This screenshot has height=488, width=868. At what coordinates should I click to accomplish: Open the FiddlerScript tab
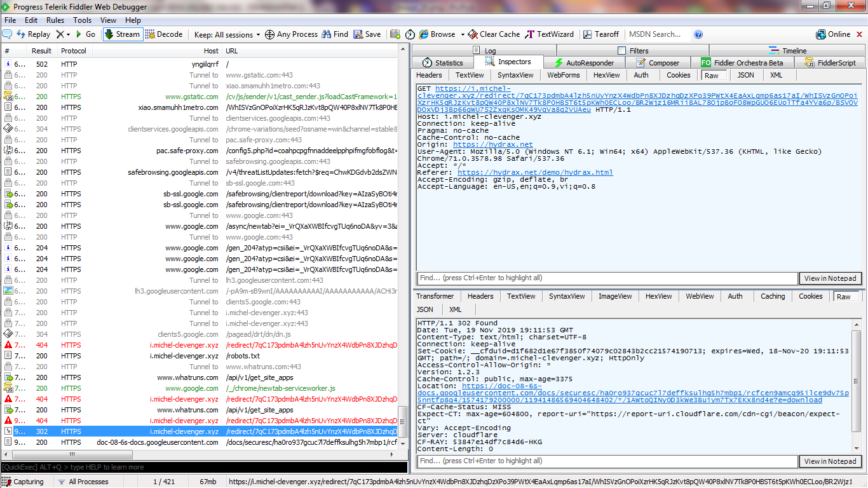(831, 62)
